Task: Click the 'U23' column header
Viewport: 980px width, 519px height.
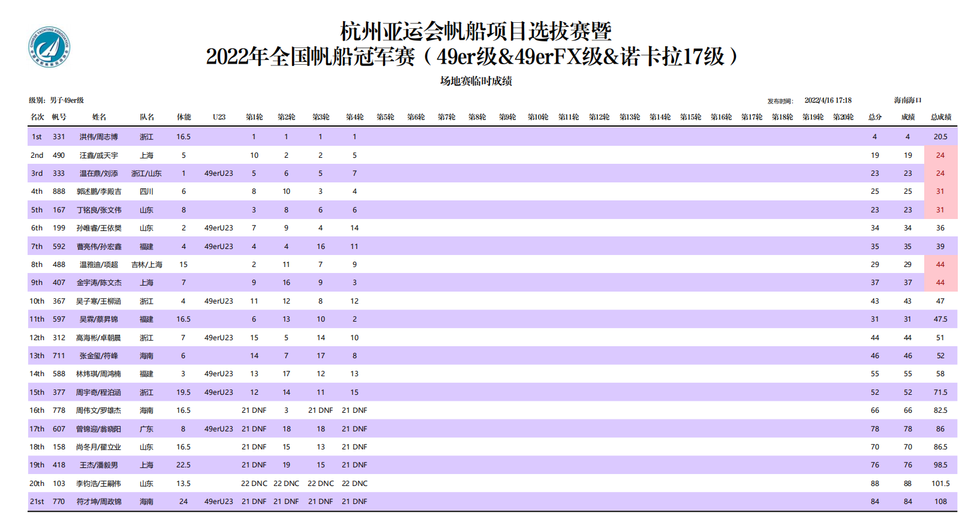Action: [x=219, y=117]
